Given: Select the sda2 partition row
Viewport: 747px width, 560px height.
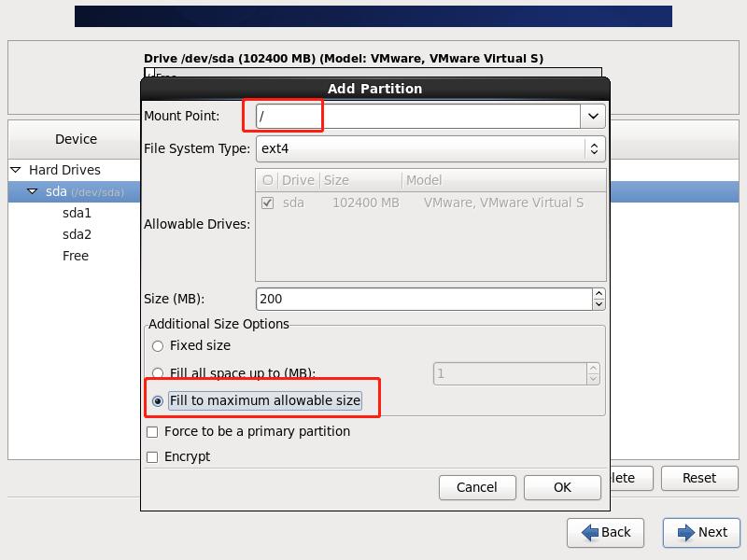Looking at the screenshot, I should coord(77,235).
